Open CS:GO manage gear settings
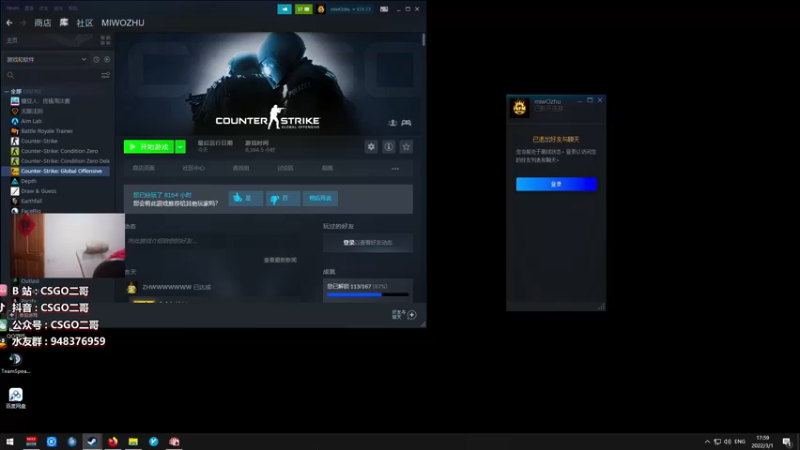This screenshot has height=450, width=800. click(x=371, y=147)
